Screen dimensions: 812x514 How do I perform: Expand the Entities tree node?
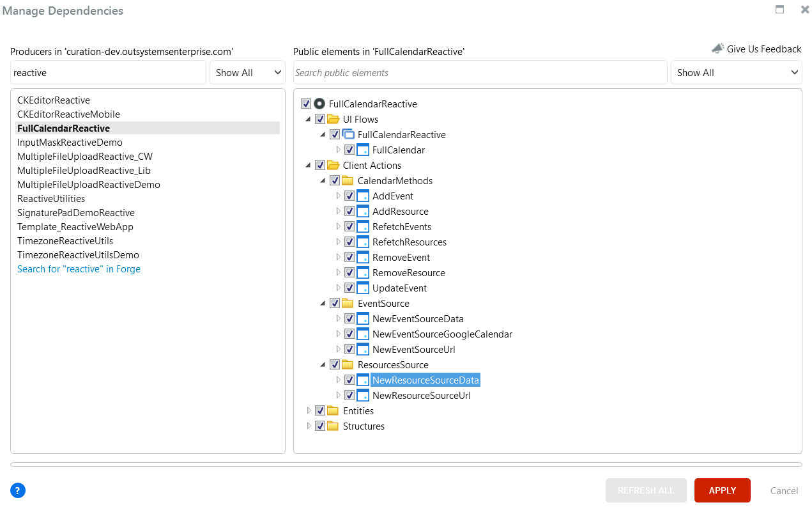click(309, 410)
